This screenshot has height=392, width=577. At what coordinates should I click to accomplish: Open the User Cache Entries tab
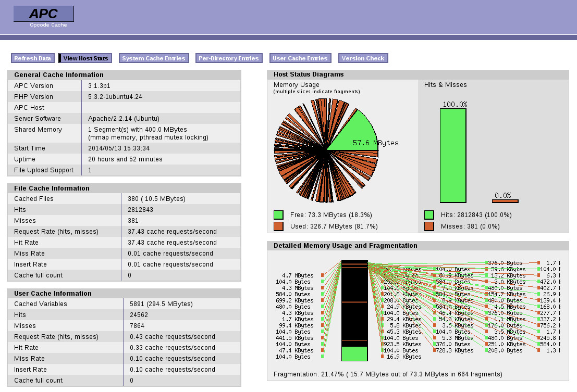(300, 58)
